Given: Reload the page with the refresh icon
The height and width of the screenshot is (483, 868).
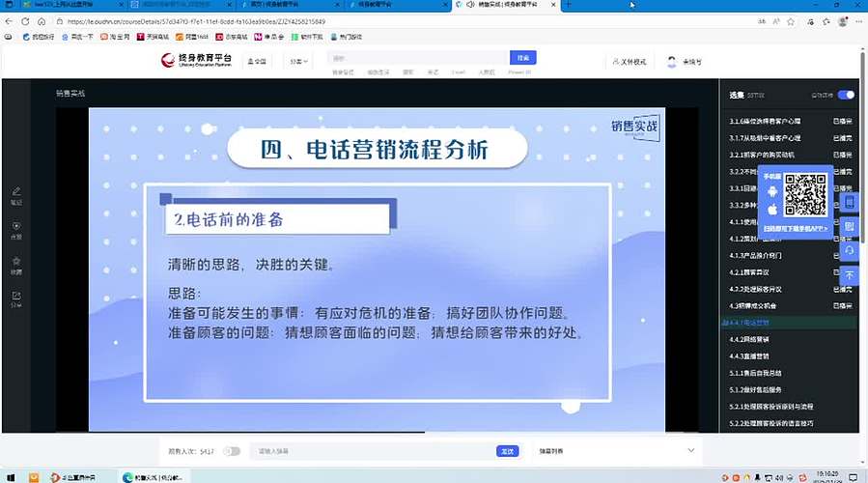Looking at the screenshot, I should [x=25, y=21].
